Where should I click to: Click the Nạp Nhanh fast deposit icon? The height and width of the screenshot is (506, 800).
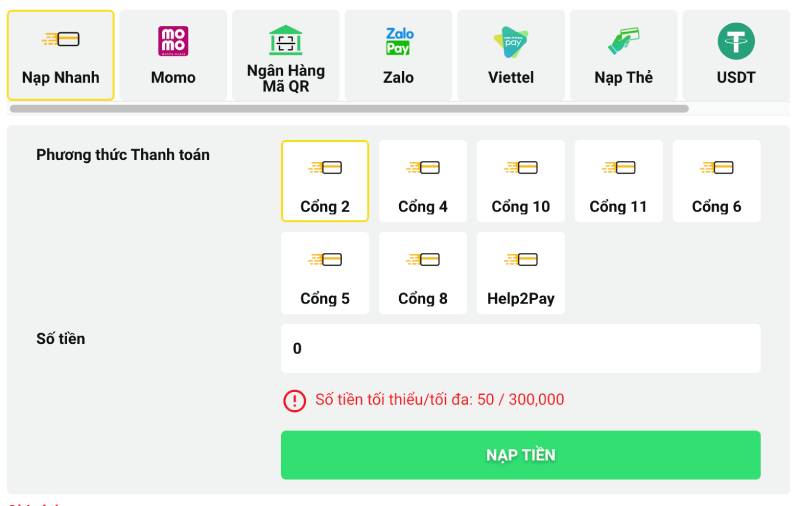pyautogui.click(x=61, y=40)
